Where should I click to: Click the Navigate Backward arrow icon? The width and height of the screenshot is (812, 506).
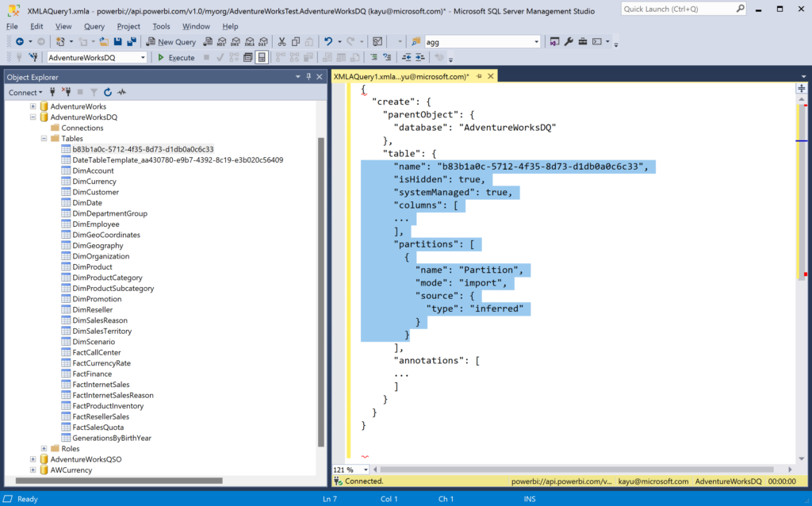[x=20, y=42]
